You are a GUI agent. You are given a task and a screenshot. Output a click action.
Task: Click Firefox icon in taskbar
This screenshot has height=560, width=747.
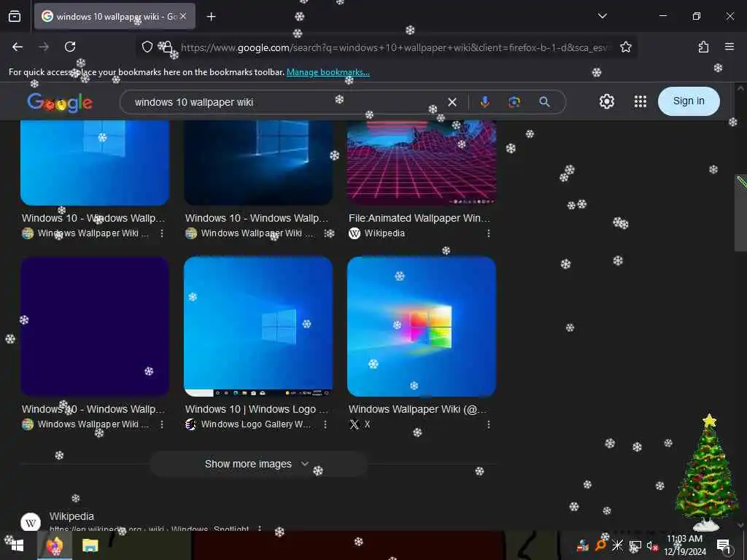[55, 545]
